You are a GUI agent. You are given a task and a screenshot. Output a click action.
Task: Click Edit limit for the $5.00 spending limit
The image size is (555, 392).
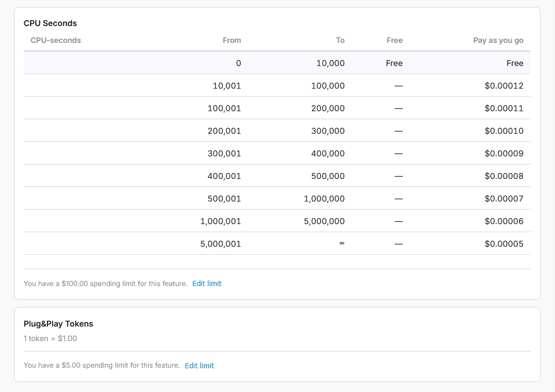coord(199,366)
